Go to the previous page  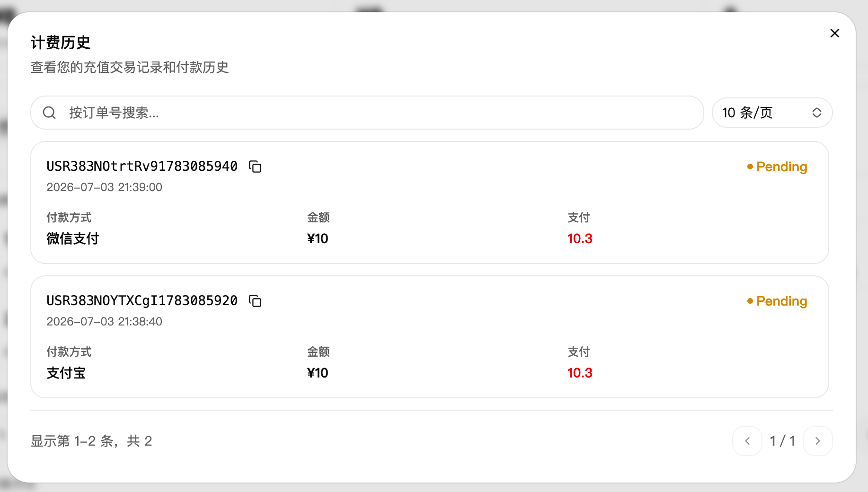point(747,441)
